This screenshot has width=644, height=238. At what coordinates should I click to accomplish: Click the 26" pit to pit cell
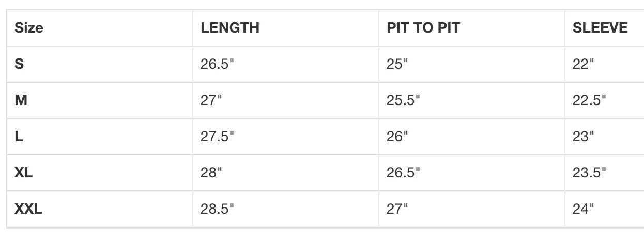[397, 137]
